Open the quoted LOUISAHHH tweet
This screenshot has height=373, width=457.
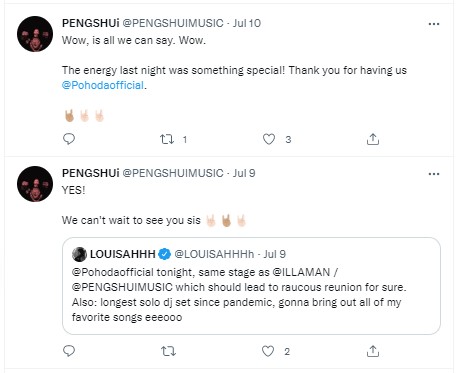click(251, 286)
